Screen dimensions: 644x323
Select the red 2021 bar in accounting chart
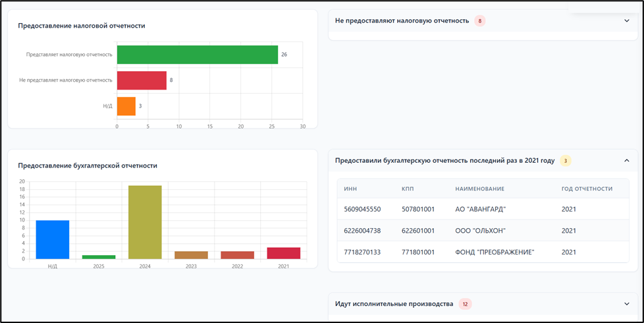tap(283, 253)
